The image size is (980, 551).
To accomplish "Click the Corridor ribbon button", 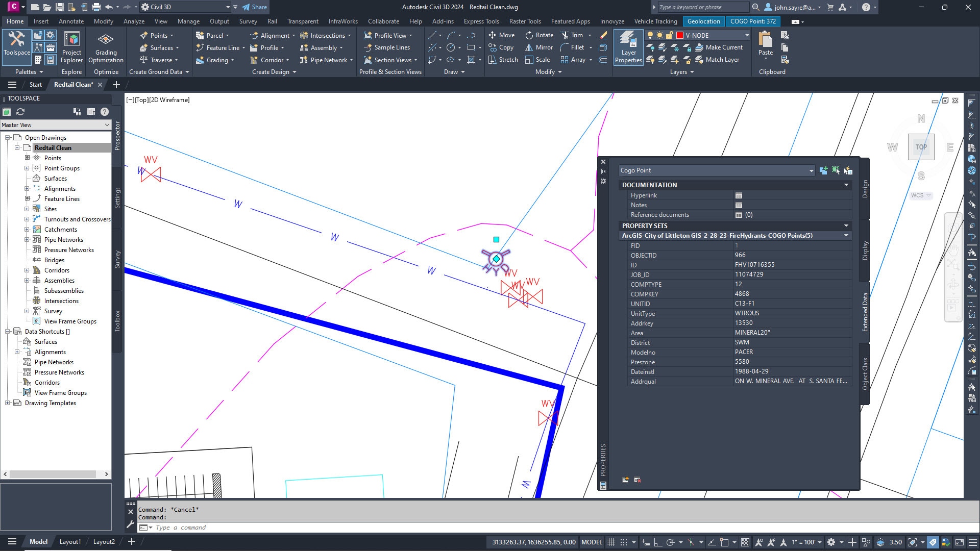I will [x=269, y=60].
